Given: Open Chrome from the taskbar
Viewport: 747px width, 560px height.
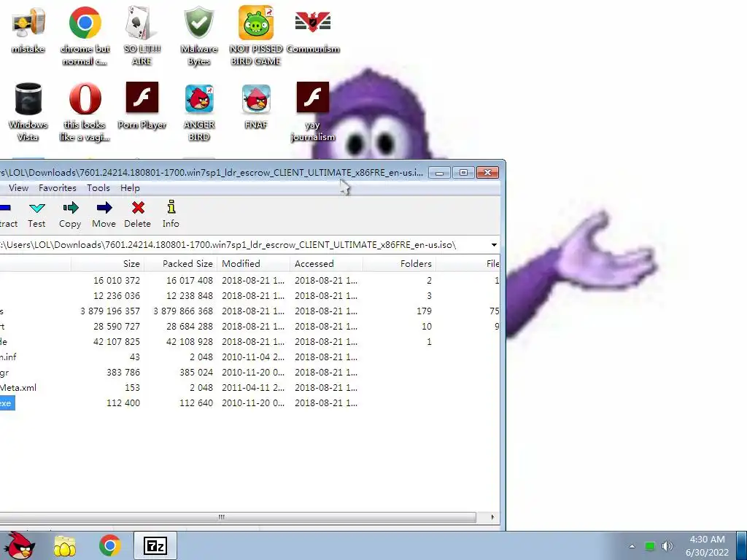Looking at the screenshot, I should coord(109,545).
